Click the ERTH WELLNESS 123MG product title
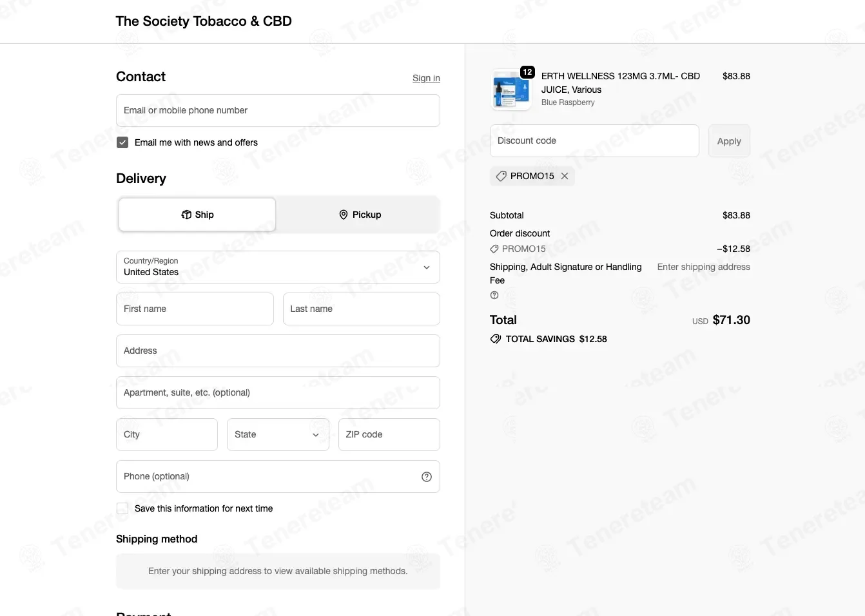 (621, 83)
